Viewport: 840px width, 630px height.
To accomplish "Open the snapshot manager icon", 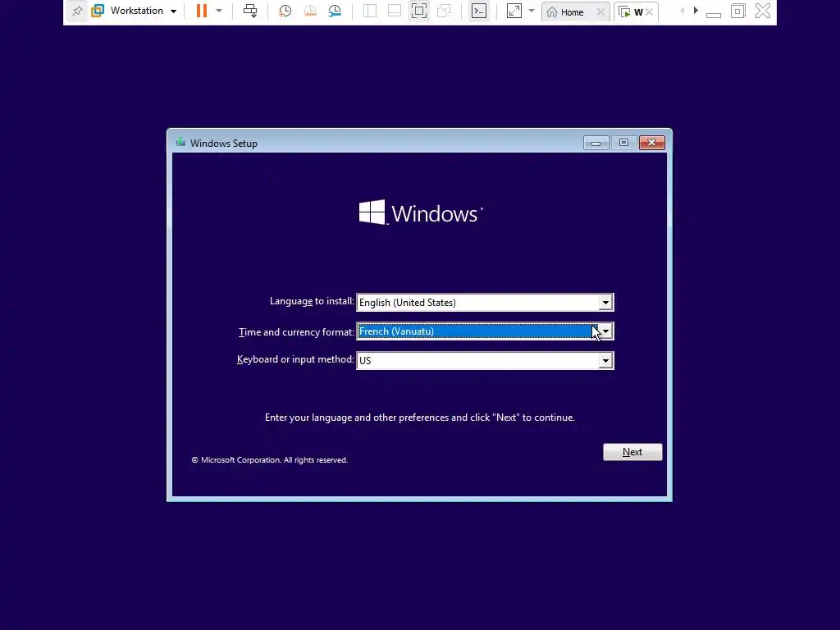I will pyautogui.click(x=335, y=11).
